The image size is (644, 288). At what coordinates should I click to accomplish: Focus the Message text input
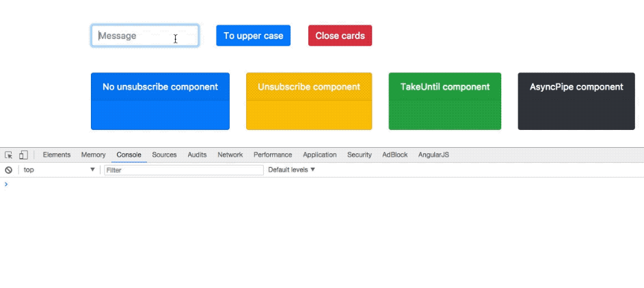coord(145,36)
